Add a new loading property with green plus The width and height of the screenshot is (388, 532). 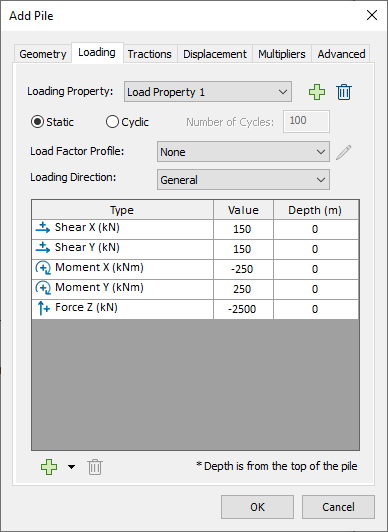click(x=317, y=92)
